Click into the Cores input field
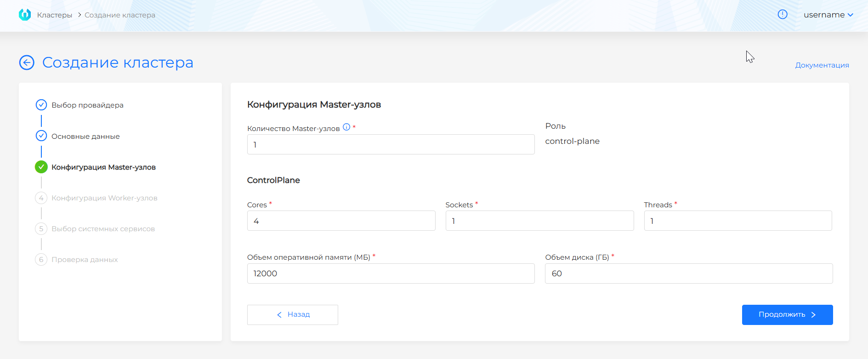The image size is (868, 359). point(341,221)
